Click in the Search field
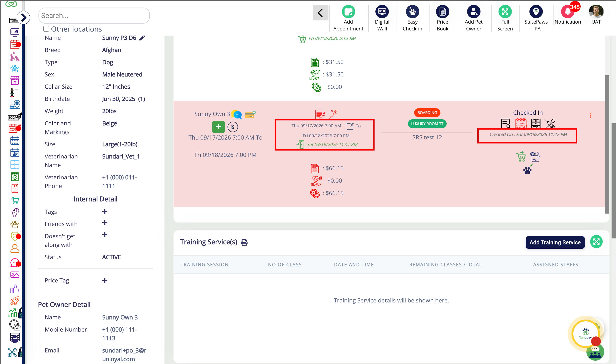Image resolution: width=616 pixels, height=364 pixels. click(x=94, y=16)
